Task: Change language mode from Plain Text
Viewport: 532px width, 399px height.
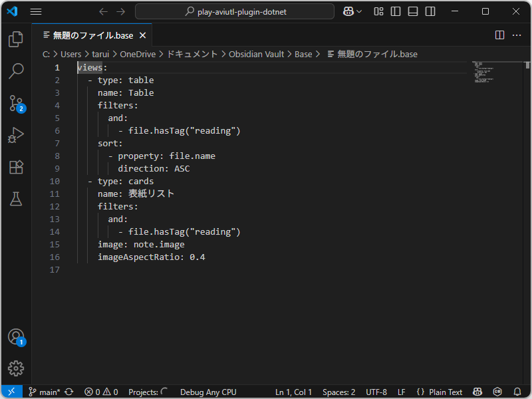Action: tap(446, 392)
